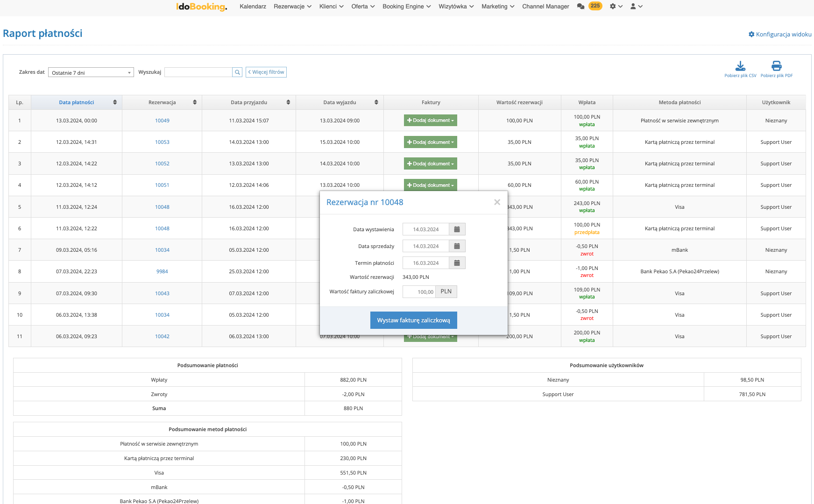
Task: Open the user account icon menu
Action: pyautogui.click(x=636, y=7)
